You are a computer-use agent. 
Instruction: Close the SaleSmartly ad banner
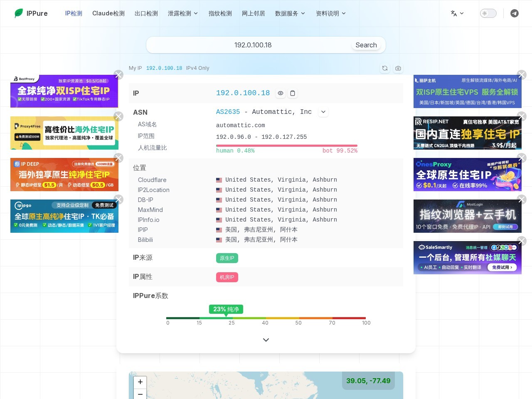522,241
